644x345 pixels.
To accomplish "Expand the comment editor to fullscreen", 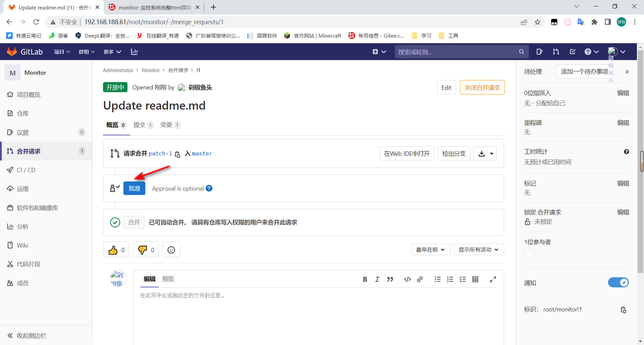I will (x=493, y=279).
